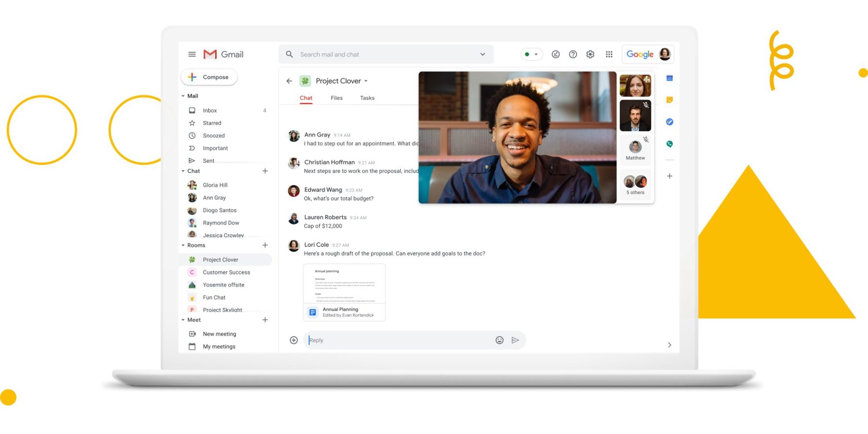868x434 pixels.
Task: Insert an emoji in the Reply field
Action: tap(499, 340)
